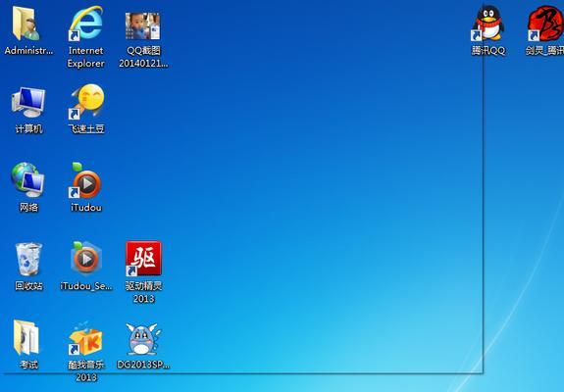Select the 网络 network icon
The width and height of the screenshot is (564, 392).
point(27,179)
